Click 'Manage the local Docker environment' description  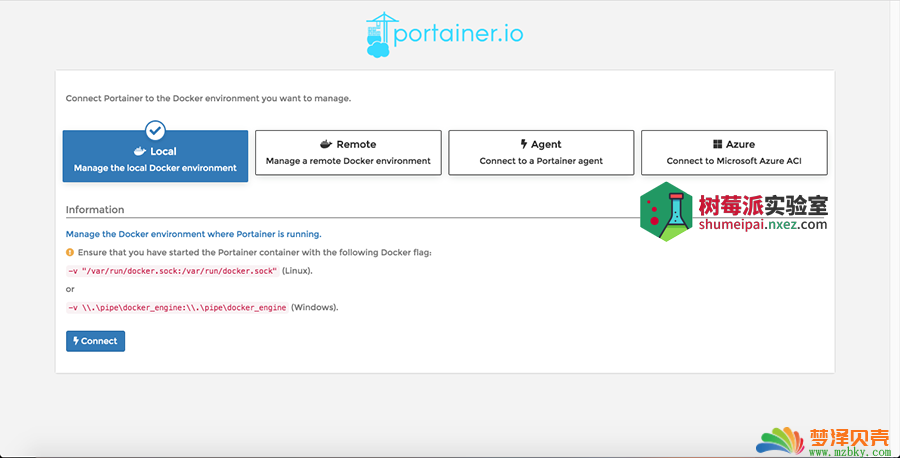[155, 168]
